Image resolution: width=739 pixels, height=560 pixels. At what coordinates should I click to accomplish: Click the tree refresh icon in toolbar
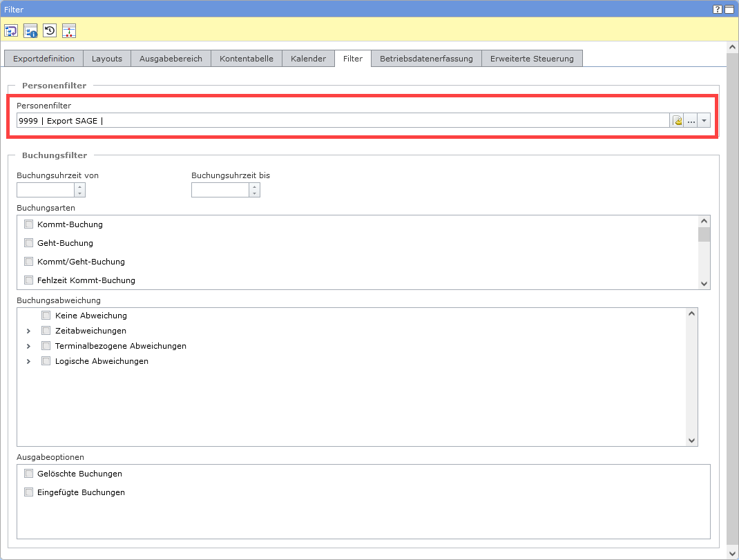point(11,30)
